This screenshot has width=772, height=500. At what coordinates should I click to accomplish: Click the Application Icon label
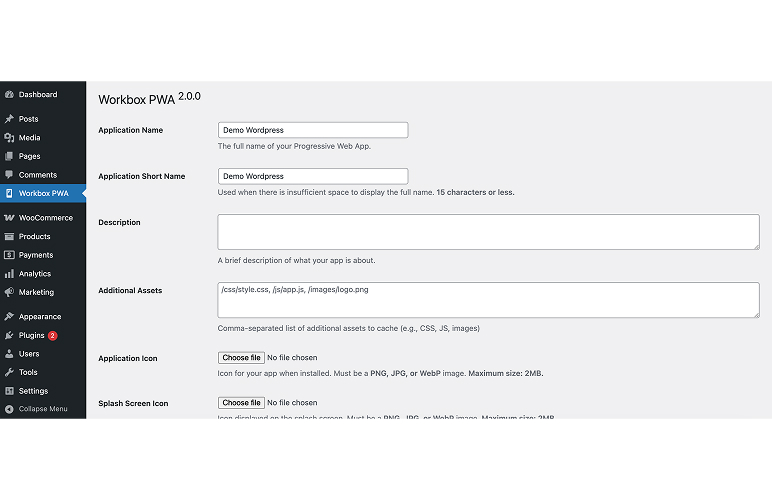point(128,358)
